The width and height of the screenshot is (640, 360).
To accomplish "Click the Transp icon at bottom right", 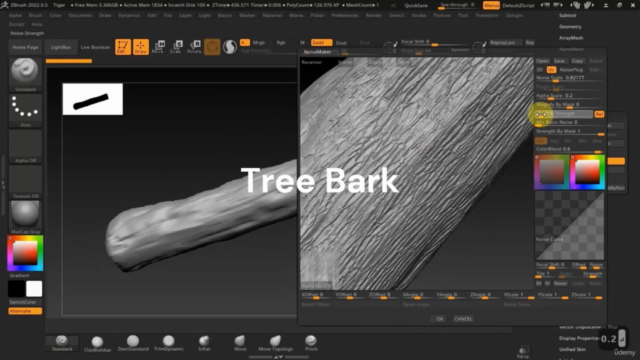I will (x=523, y=352).
